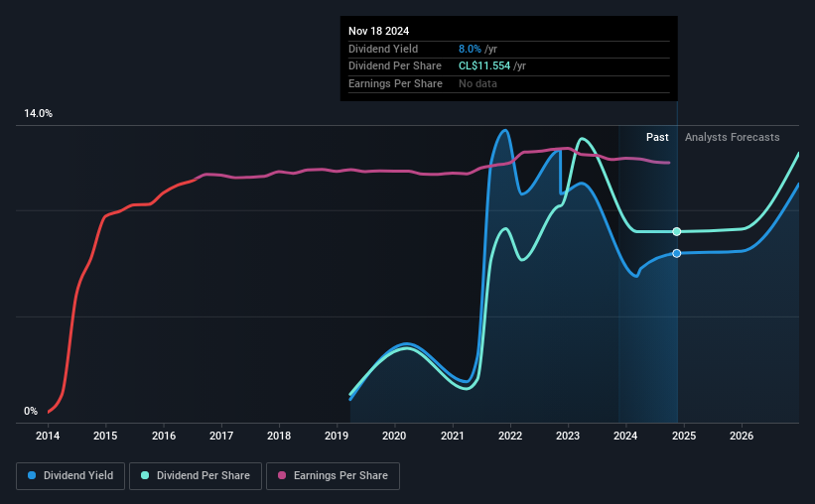This screenshot has width=815, height=504.
Task: Select the teal marker on Dividend Per Share line
Action: tap(677, 232)
